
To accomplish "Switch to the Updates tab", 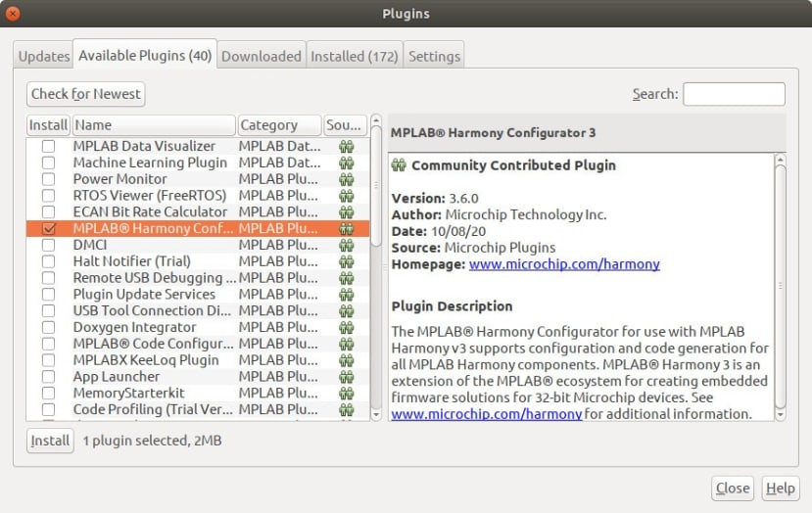I will 43,56.
